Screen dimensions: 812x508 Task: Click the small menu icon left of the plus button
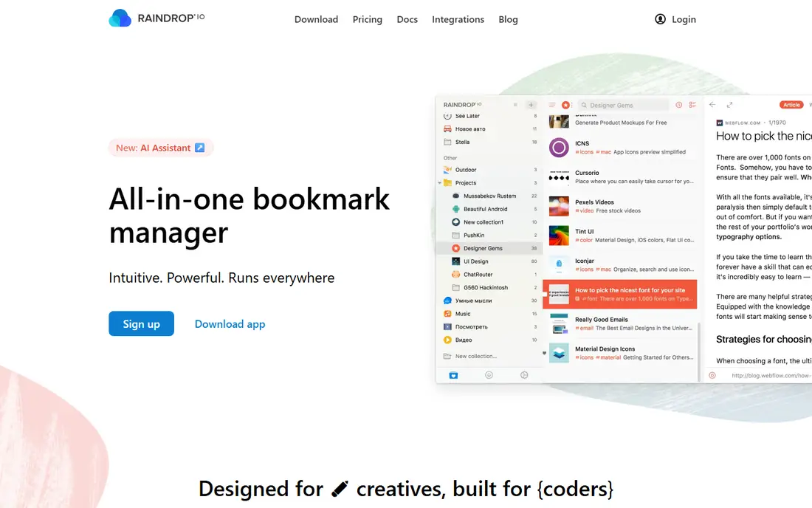point(515,105)
